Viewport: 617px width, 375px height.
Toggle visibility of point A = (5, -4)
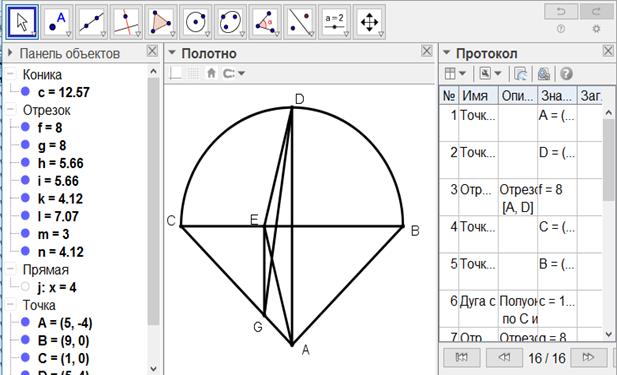[x=25, y=322]
